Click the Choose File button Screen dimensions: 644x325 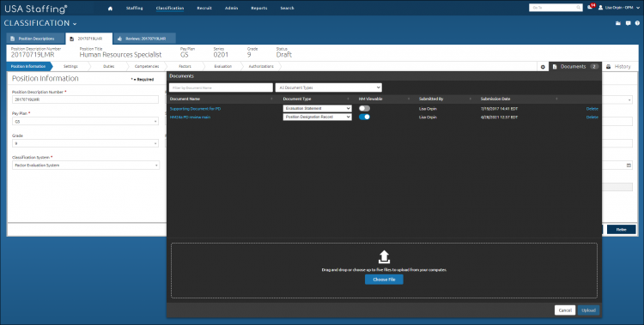pyautogui.click(x=384, y=280)
